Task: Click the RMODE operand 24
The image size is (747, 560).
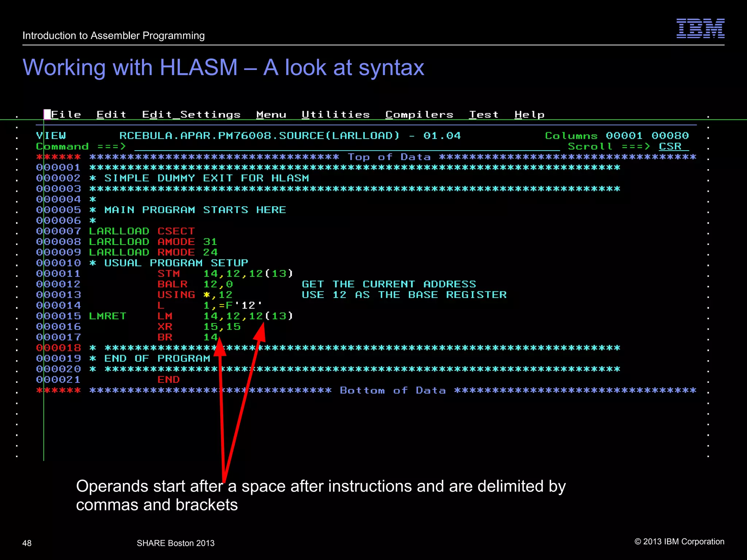Action: [x=210, y=252]
